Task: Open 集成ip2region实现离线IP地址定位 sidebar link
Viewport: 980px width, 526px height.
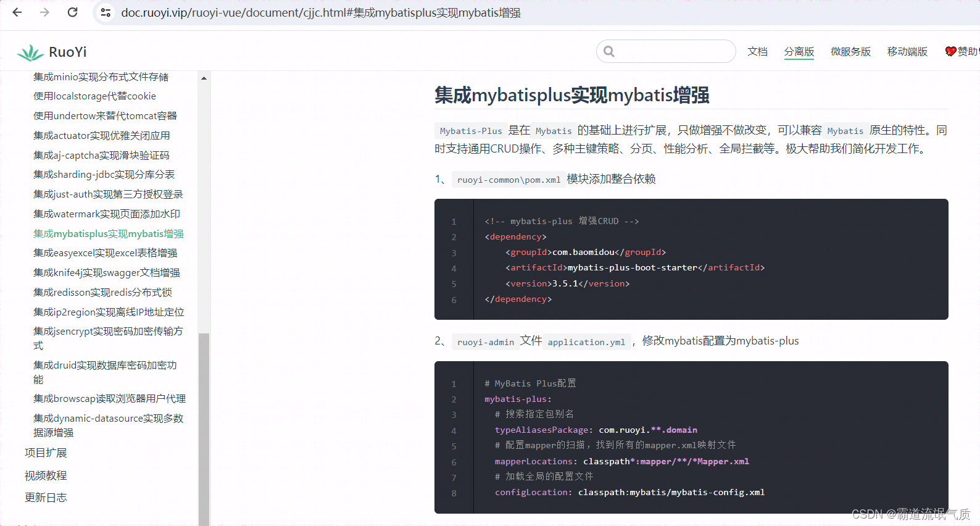Action: tap(109, 312)
